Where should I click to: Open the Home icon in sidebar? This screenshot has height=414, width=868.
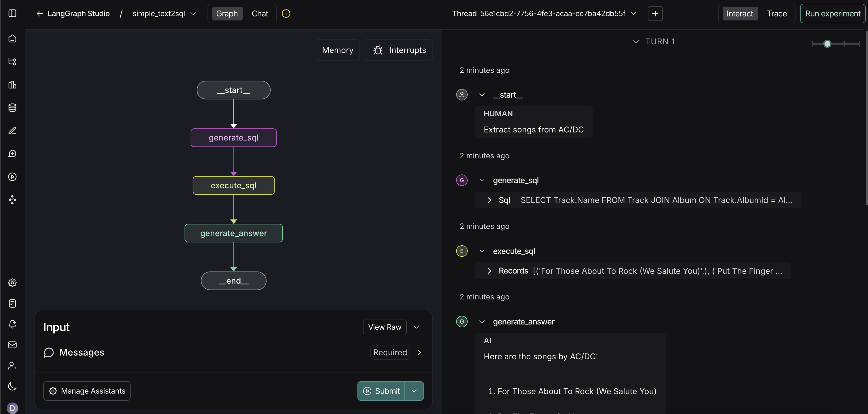[12, 38]
